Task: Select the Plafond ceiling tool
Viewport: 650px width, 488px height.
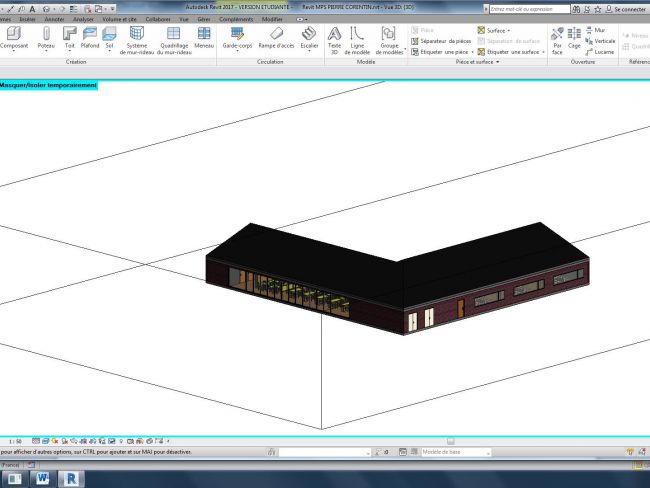Action: click(x=89, y=36)
